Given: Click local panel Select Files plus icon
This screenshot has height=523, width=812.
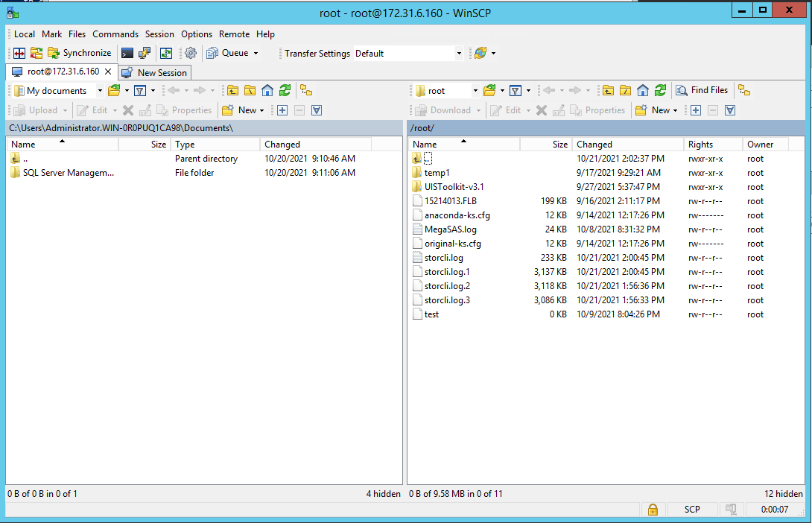Looking at the screenshot, I should (282, 110).
